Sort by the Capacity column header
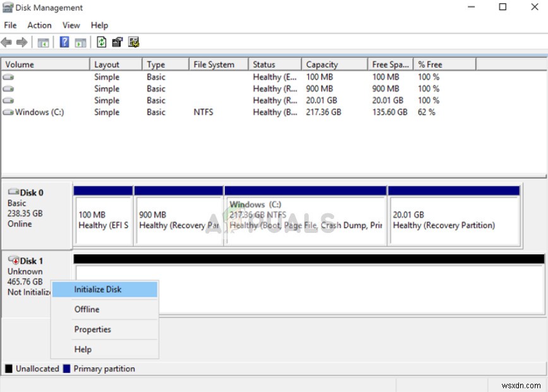 coord(335,64)
